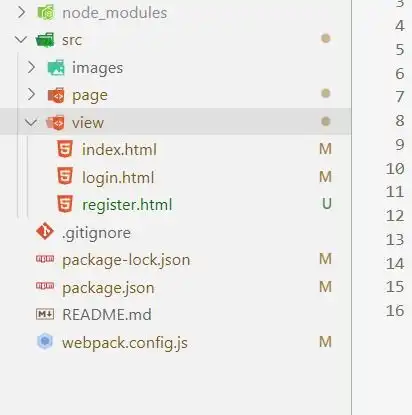Click the node_modules folder icon

(46, 13)
